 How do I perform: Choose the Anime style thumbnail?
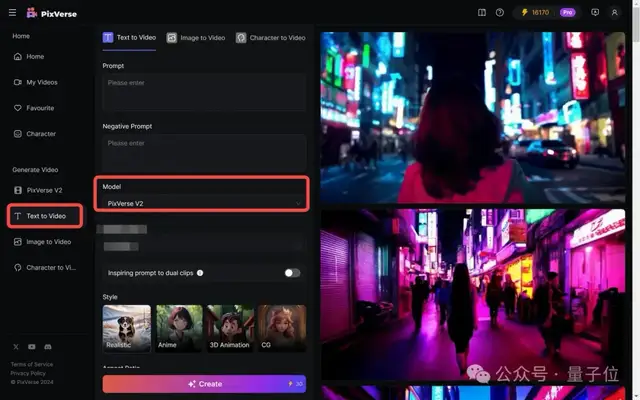pyautogui.click(x=178, y=328)
